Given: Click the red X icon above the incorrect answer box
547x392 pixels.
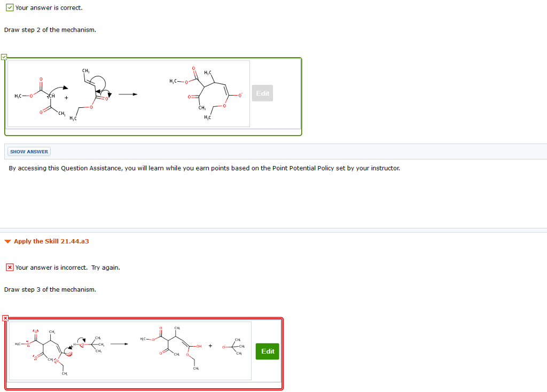Looking at the screenshot, I should coord(5,318).
